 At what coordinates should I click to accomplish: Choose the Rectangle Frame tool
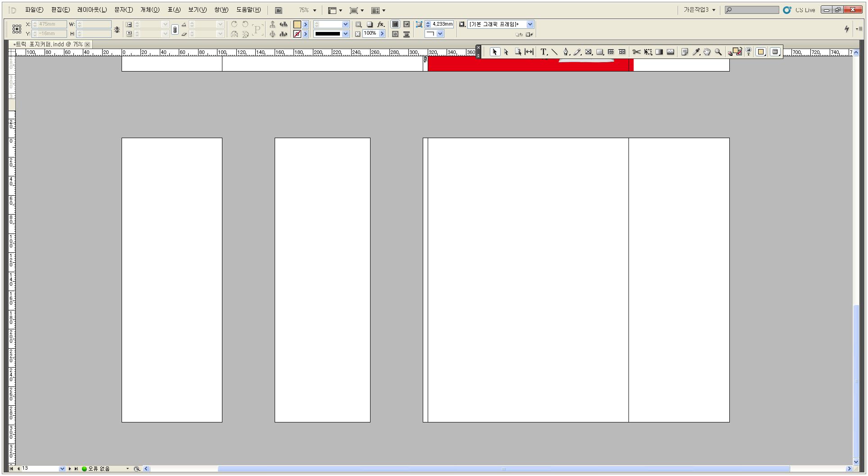pos(588,52)
